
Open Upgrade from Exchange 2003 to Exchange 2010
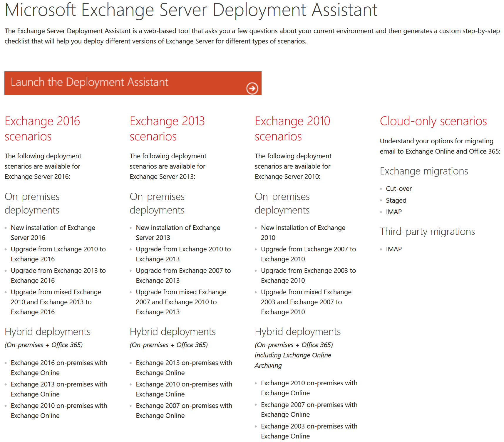tap(309, 275)
